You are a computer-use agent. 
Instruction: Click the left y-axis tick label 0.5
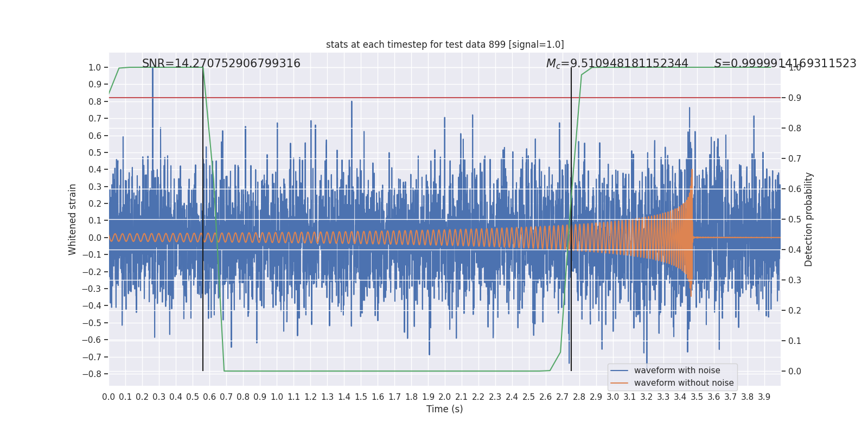95,153
